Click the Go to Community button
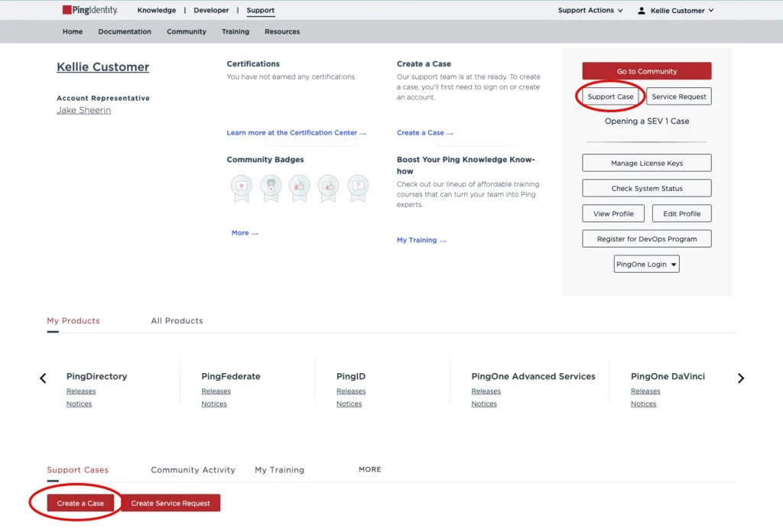The image size is (783, 532). (x=647, y=71)
